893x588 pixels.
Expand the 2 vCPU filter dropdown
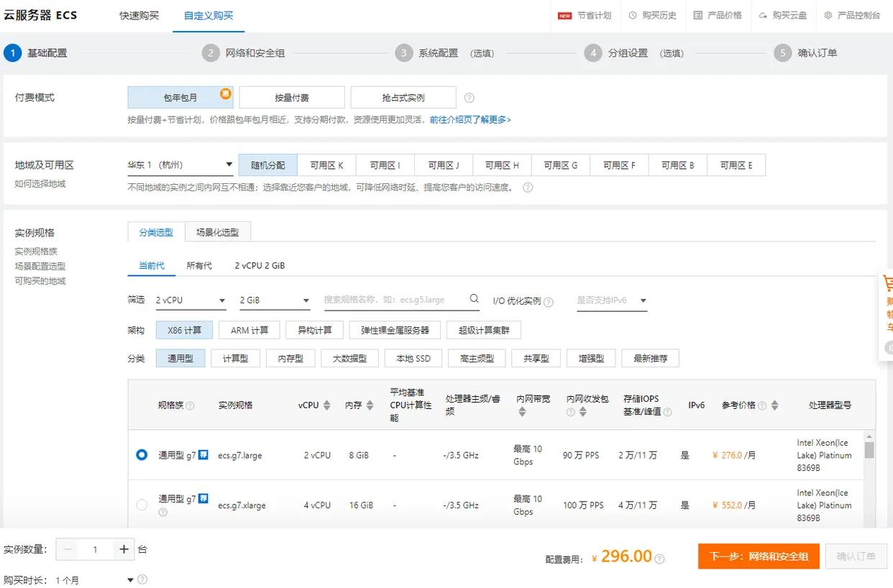[x=191, y=300]
